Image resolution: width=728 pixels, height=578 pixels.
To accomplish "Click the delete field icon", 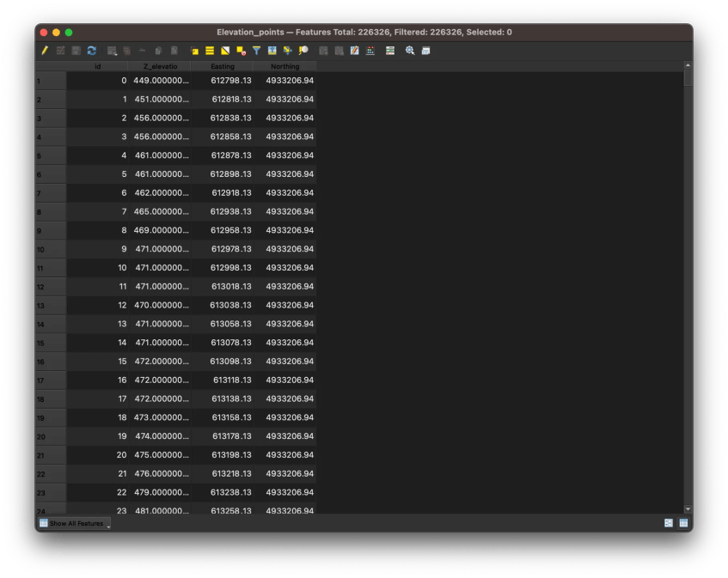I will click(340, 51).
